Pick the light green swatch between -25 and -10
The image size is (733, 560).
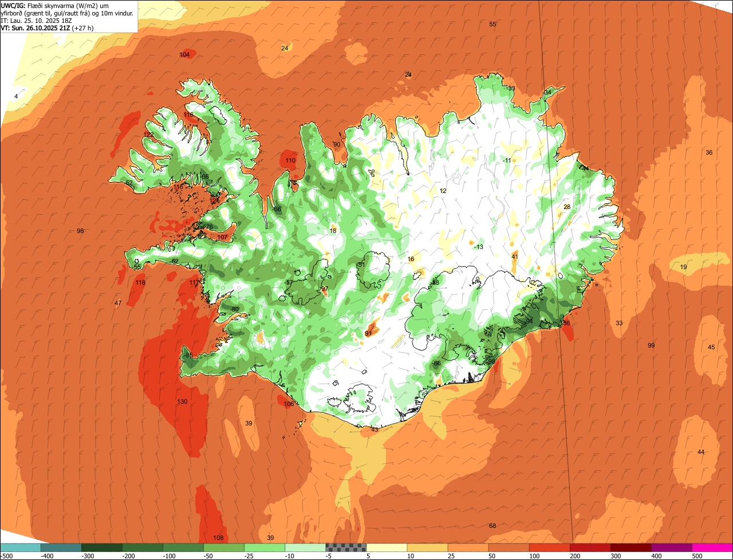265,547
